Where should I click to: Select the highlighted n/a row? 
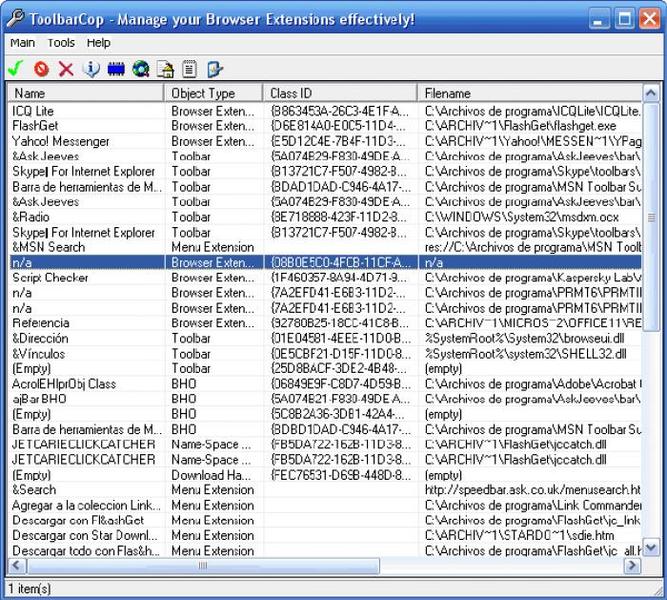325,263
